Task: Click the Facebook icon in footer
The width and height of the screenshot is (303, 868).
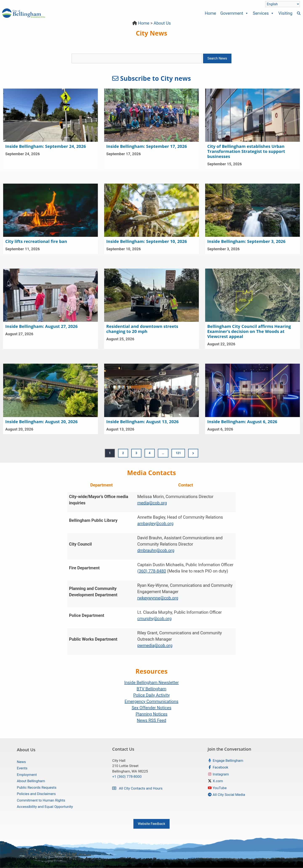Action: click(x=210, y=767)
